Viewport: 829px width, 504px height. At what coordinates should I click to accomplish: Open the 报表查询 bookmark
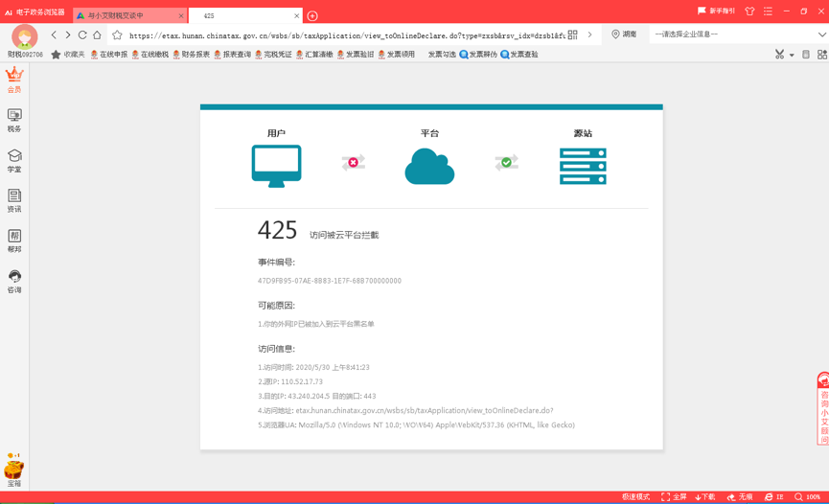(x=233, y=55)
